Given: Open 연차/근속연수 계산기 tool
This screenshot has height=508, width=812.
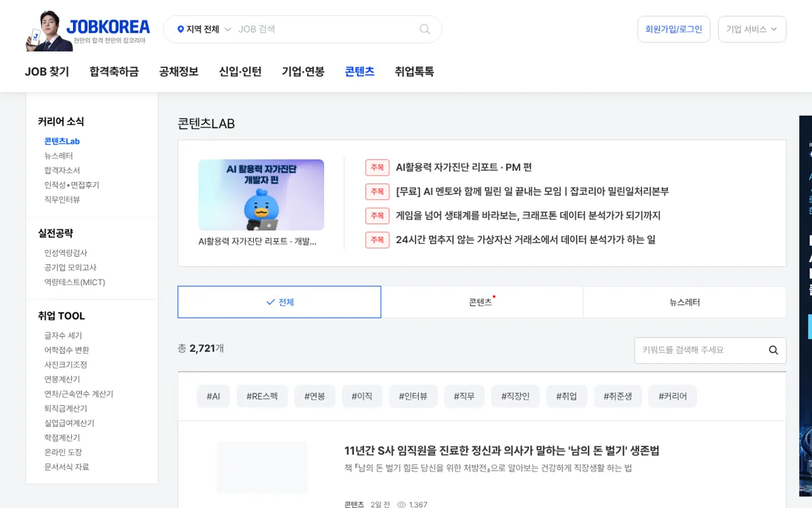Looking at the screenshot, I should [x=78, y=394].
